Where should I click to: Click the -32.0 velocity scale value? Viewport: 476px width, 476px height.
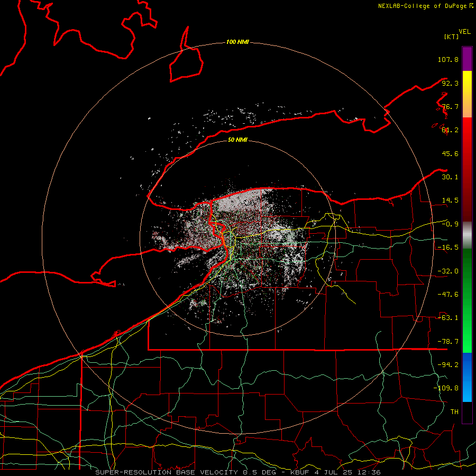click(448, 271)
